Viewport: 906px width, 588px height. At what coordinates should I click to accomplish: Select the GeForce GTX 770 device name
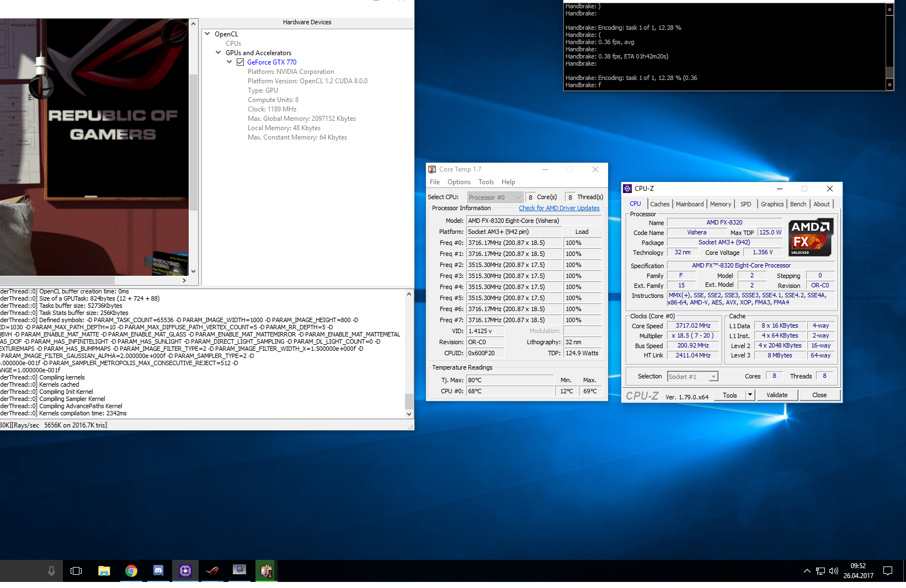pos(271,62)
